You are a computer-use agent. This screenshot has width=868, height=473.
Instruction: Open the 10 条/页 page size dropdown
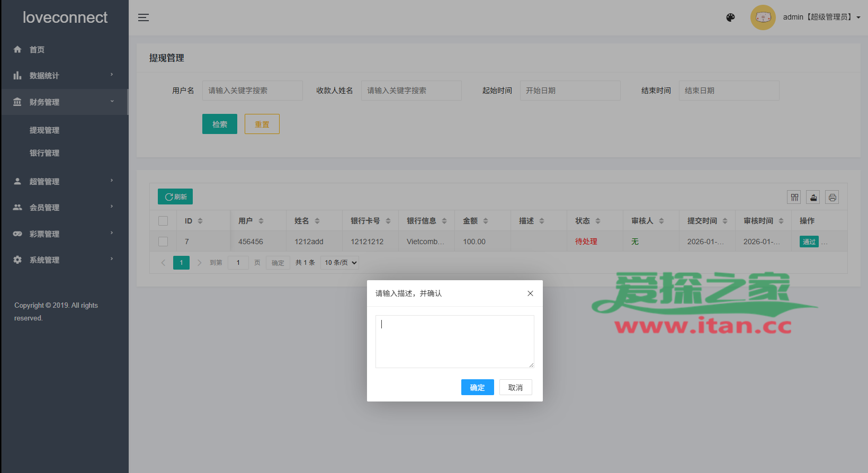click(x=341, y=263)
